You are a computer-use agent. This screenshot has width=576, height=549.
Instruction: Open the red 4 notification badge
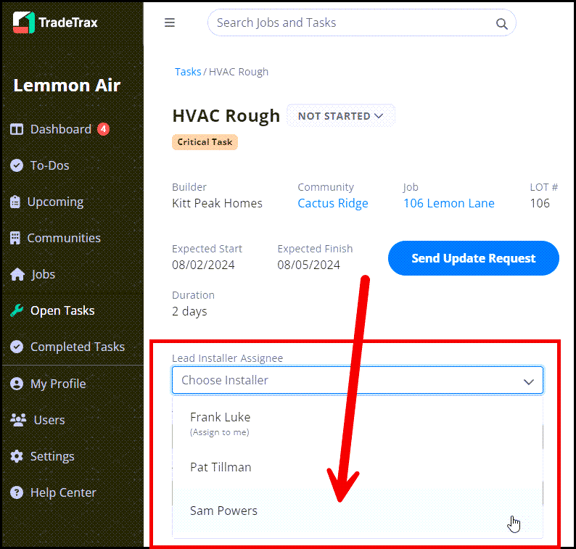tap(103, 129)
